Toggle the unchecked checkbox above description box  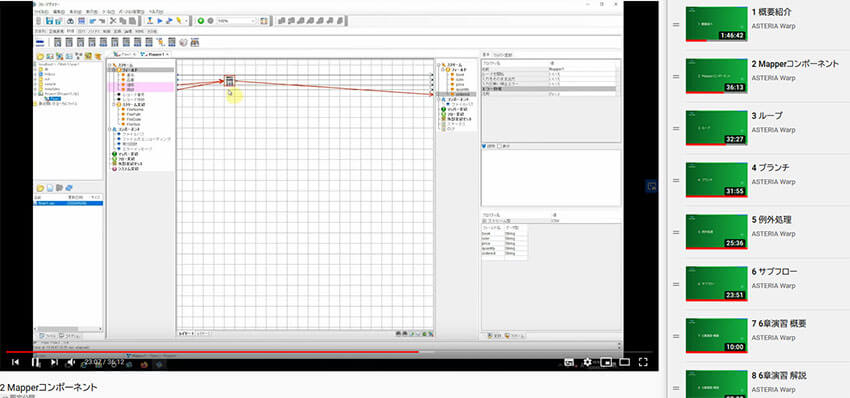coord(500,146)
